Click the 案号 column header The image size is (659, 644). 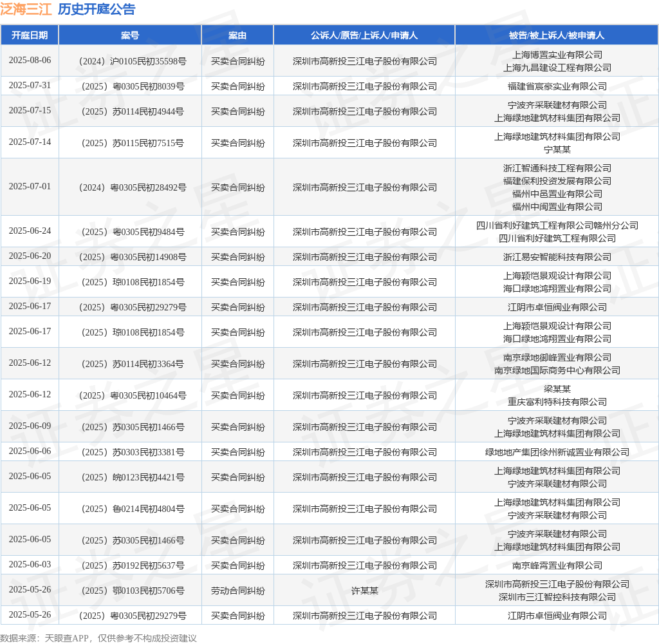pos(130,35)
